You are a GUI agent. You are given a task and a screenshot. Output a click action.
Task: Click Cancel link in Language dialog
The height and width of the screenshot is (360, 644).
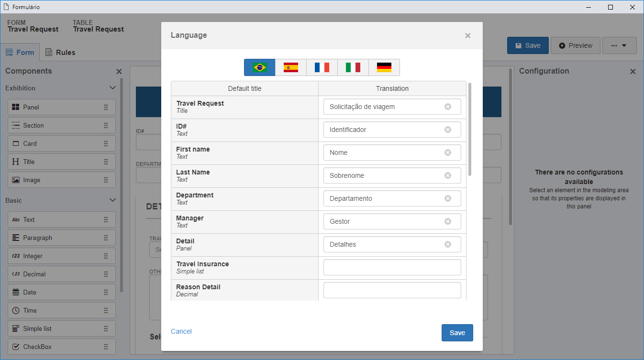point(181,331)
